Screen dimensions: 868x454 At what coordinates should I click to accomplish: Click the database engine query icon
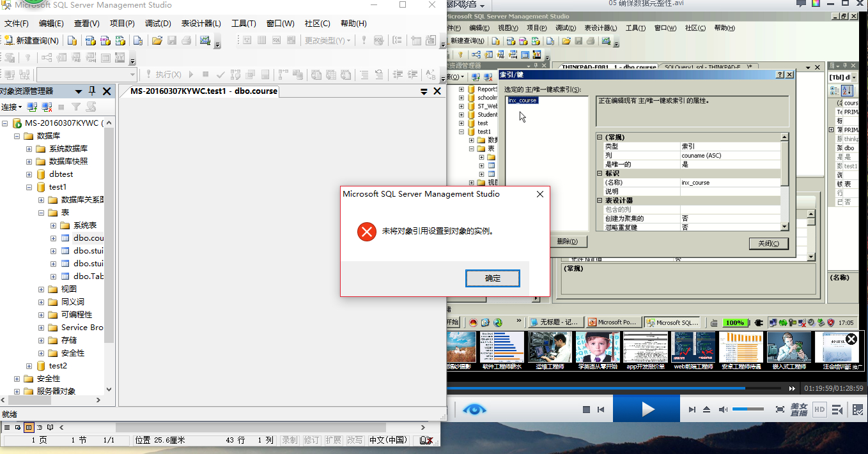pos(72,40)
